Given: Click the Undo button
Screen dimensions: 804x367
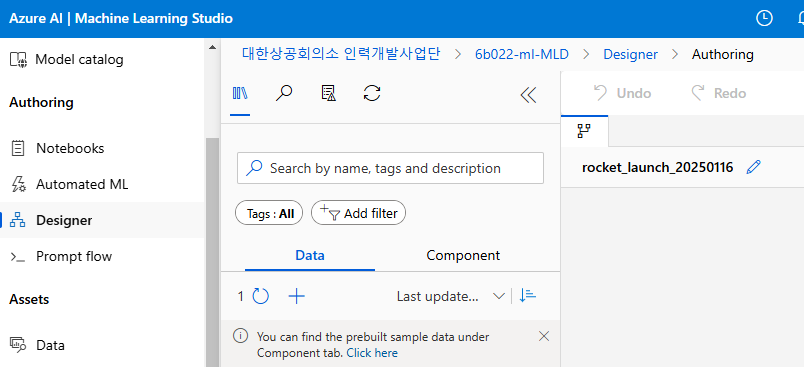Looking at the screenshot, I should (x=622, y=93).
